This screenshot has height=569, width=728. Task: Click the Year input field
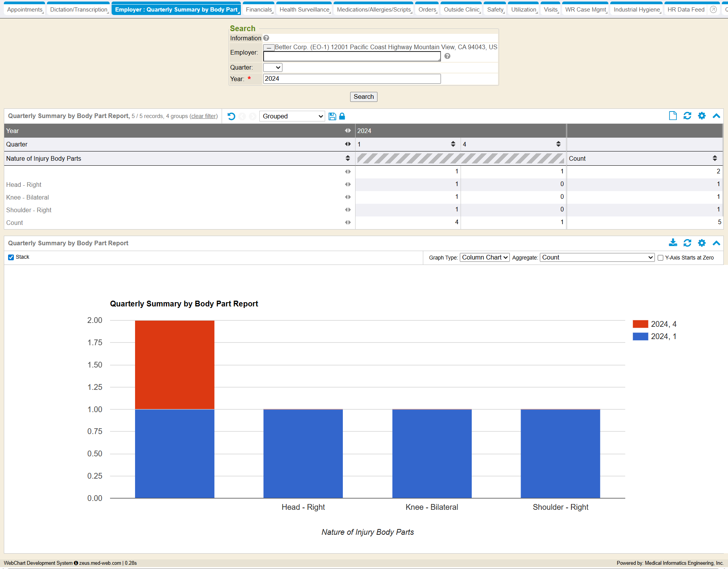[x=352, y=79]
